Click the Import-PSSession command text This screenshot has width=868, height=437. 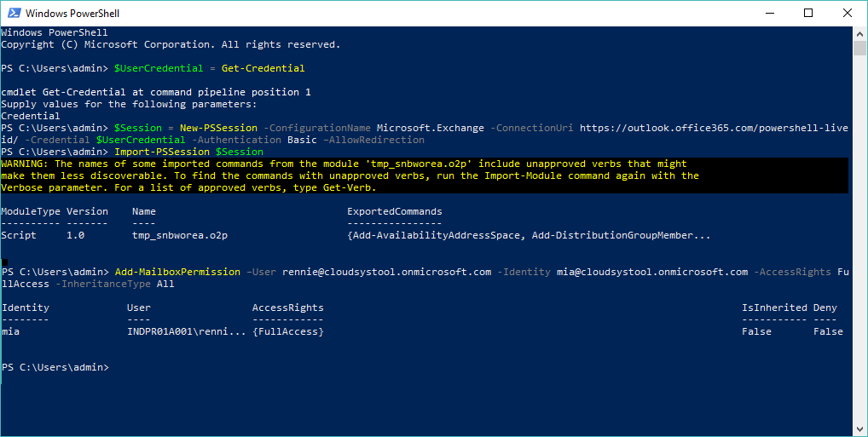click(x=162, y=152)
